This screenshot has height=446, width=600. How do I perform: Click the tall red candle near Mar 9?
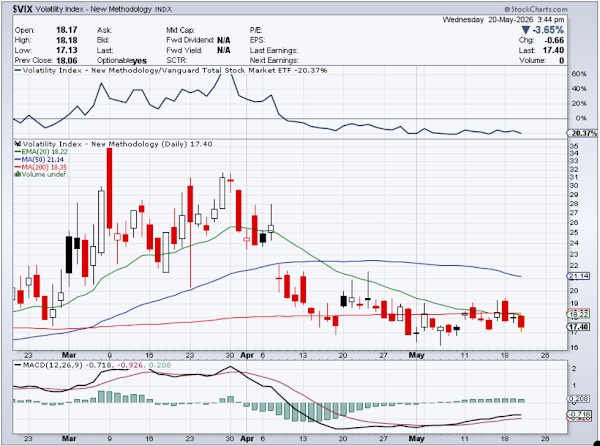tap(109, 188)
